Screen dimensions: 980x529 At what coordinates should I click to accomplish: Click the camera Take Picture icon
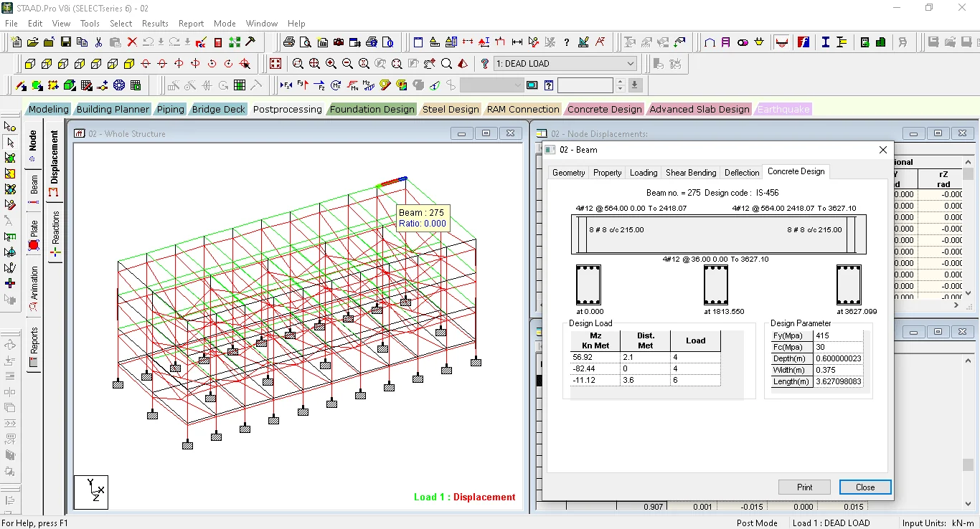[339, 42]
